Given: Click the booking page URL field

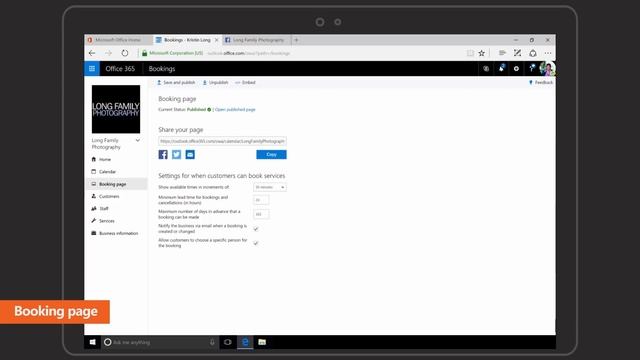Looking at the screenshot, I should coord(222,141).
